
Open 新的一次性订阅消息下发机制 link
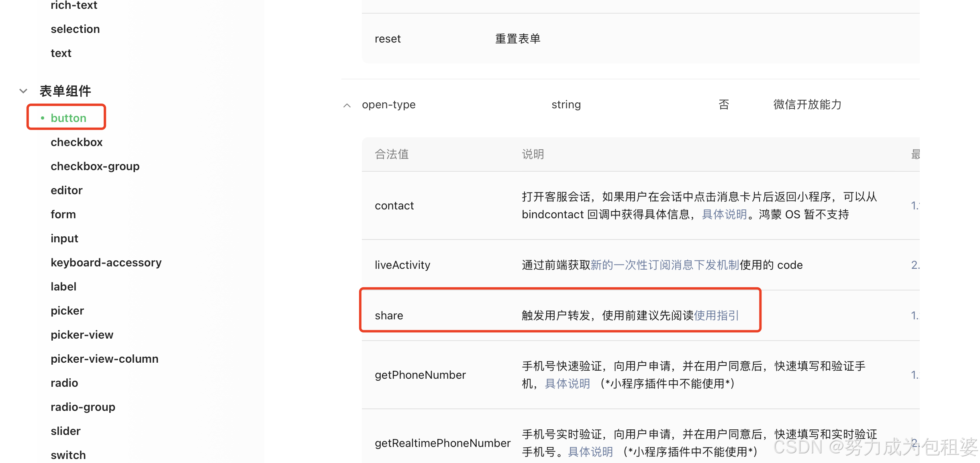pyautogui.click(x=665, y=265)
